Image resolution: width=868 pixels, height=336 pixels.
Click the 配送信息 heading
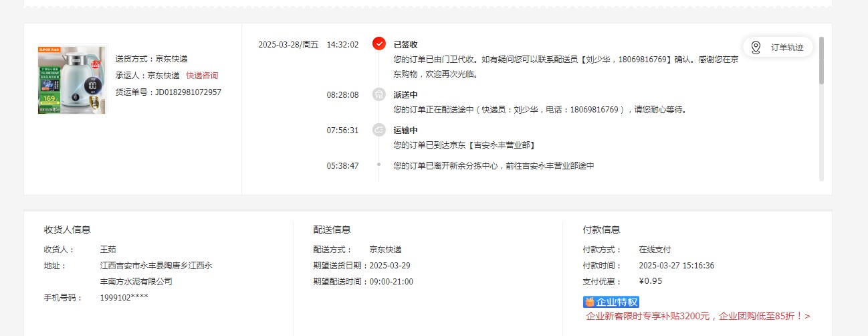[332, 230]
